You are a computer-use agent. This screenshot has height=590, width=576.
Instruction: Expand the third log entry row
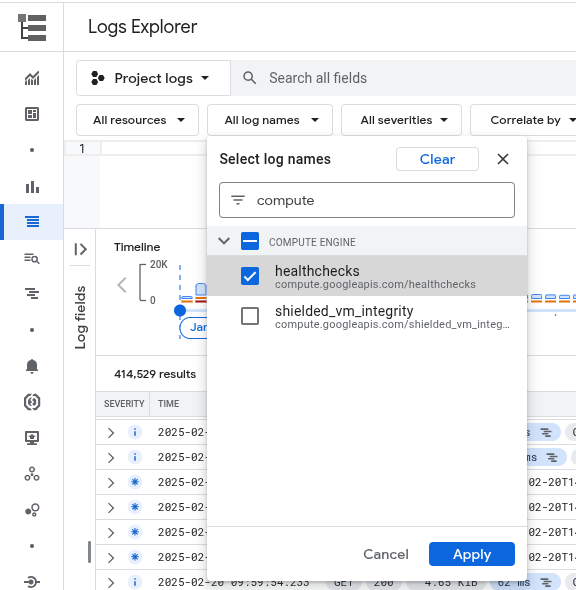(x=111, y=482)
